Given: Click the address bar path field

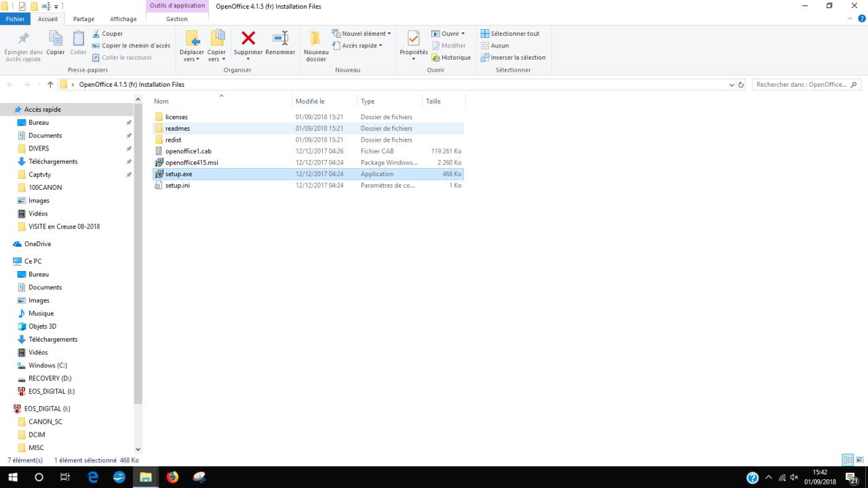Looking at the screenshot, I should (x=397, y=85).
